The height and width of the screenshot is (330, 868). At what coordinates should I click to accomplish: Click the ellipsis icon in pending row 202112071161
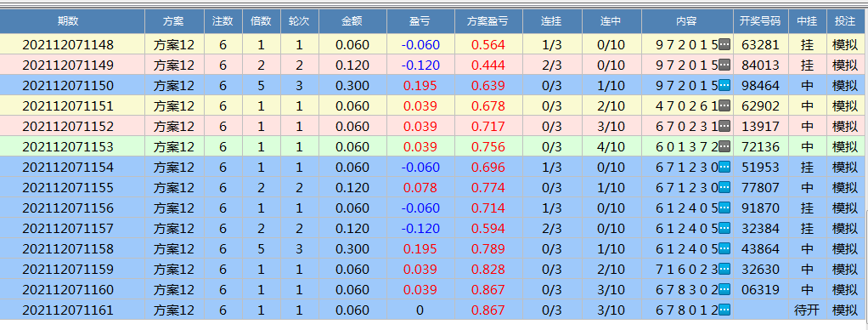point(724,310)
